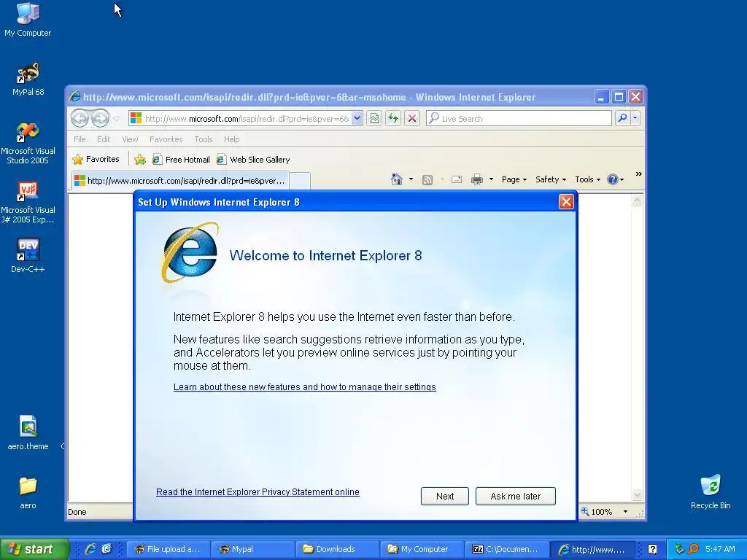Switch to File upload taskbar window

click(169, 549)
